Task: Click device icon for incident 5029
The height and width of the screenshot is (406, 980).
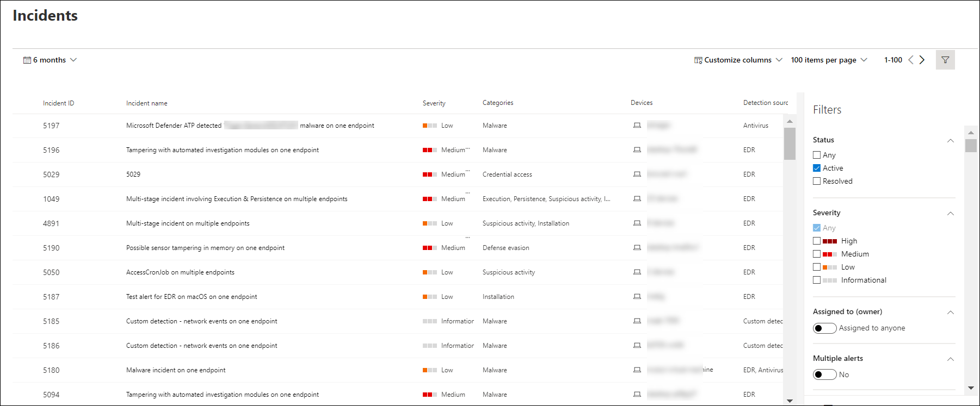Action: coord(637,174)
